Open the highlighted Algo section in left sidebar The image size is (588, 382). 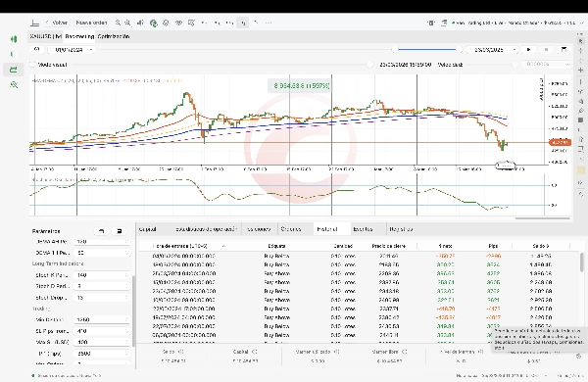(x=14, y=70)
